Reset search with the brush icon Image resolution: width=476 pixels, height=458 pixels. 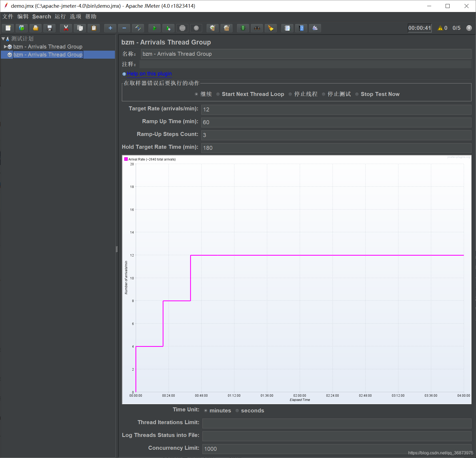pyautogui.click(x=271, y=28)
